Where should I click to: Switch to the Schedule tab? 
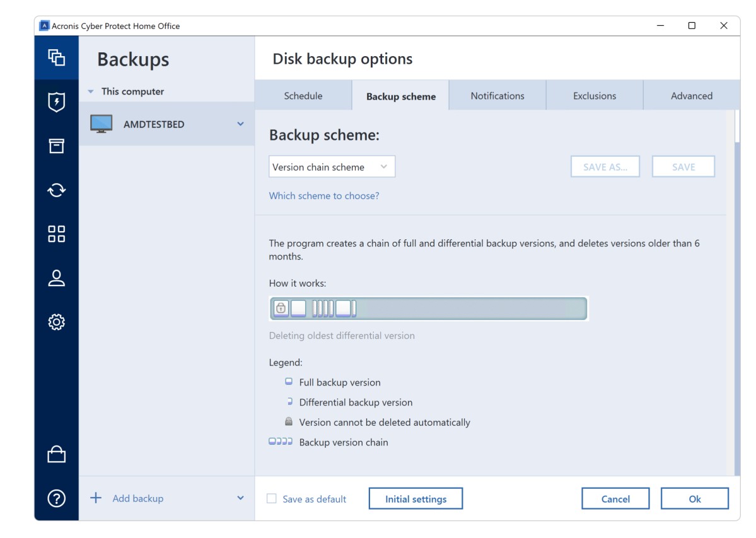click(303, 96)
